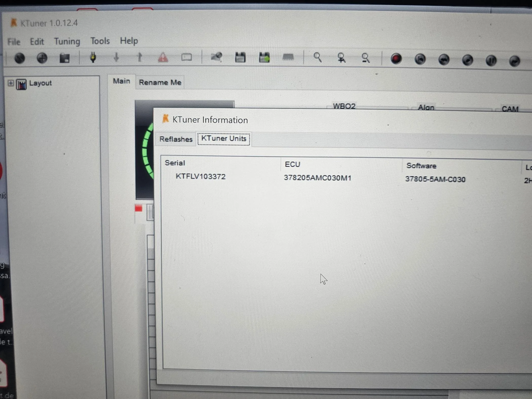Image resolution: width=532 pixels, height=399 pixels.
Task: Click the round plus toolbar icon
Action: pos(42,58)
